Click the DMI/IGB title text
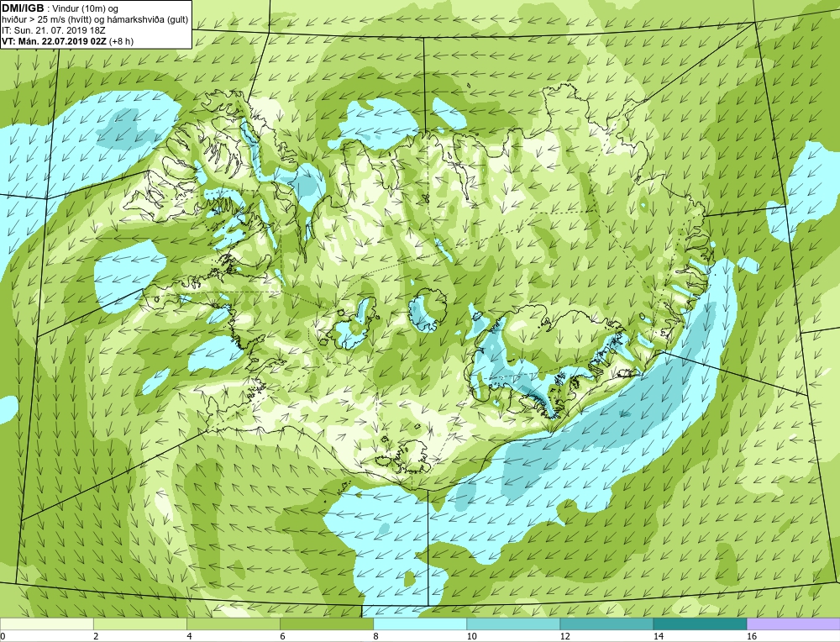 24,8
